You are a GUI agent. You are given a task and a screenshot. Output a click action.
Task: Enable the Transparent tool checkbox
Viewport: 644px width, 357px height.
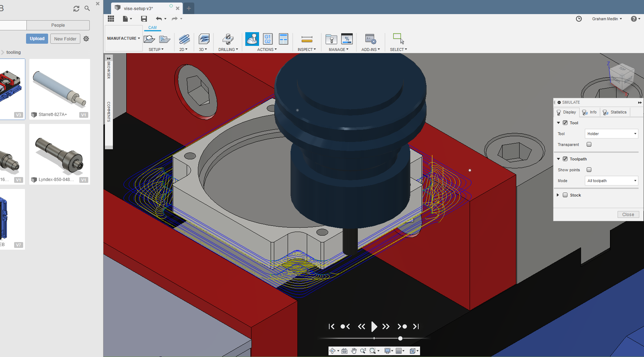click(x=589, y=145)
